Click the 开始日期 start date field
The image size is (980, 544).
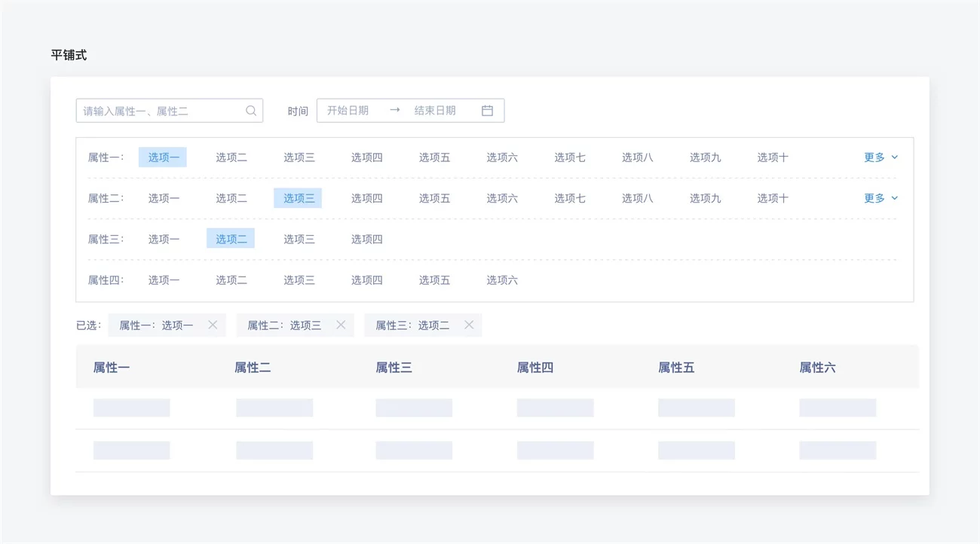pyautogui.click(x=348, y=111)
